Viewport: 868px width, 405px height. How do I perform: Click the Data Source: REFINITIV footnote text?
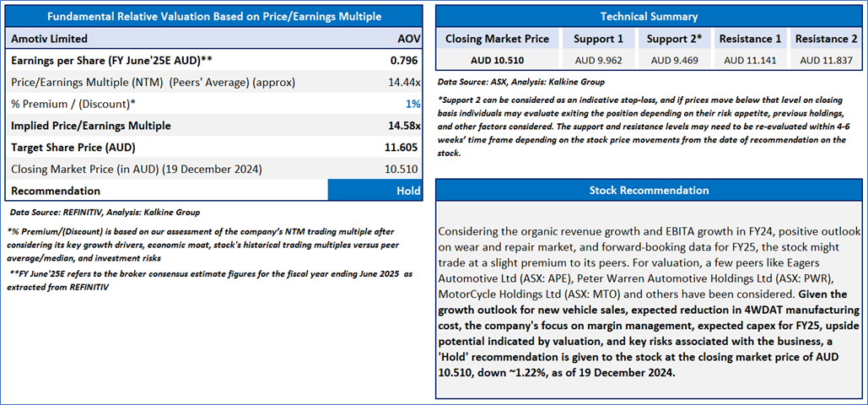[105, 212]
